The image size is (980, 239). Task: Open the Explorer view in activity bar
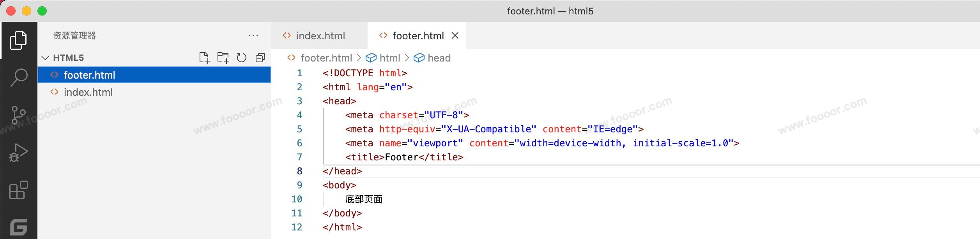(18, 40)
